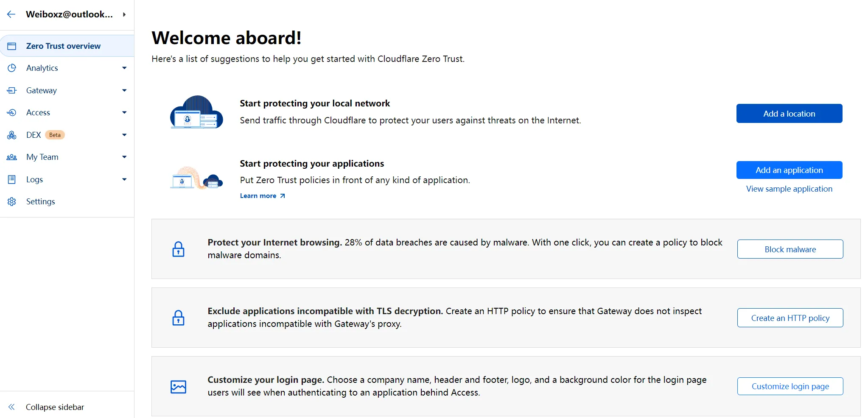Expand the My Team submenu arrow

(124, 157)
